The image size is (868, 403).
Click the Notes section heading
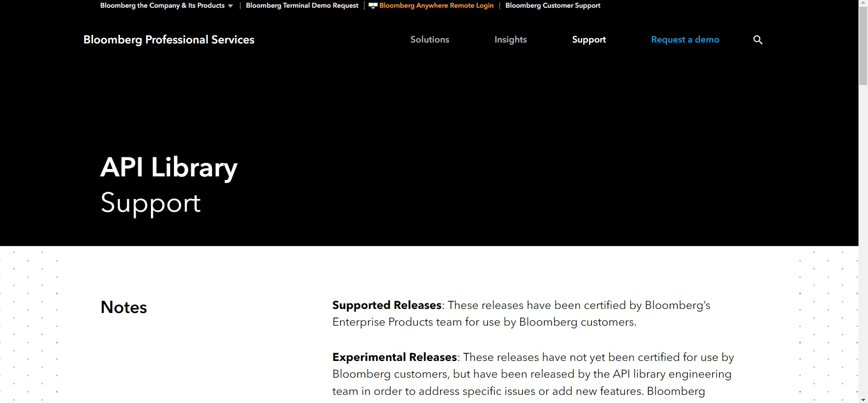[x=124, y=307]
